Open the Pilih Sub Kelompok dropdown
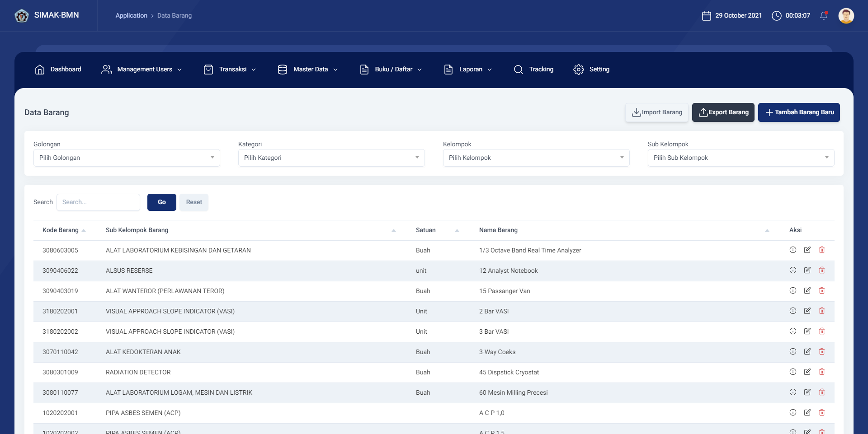 pos(741,158)
